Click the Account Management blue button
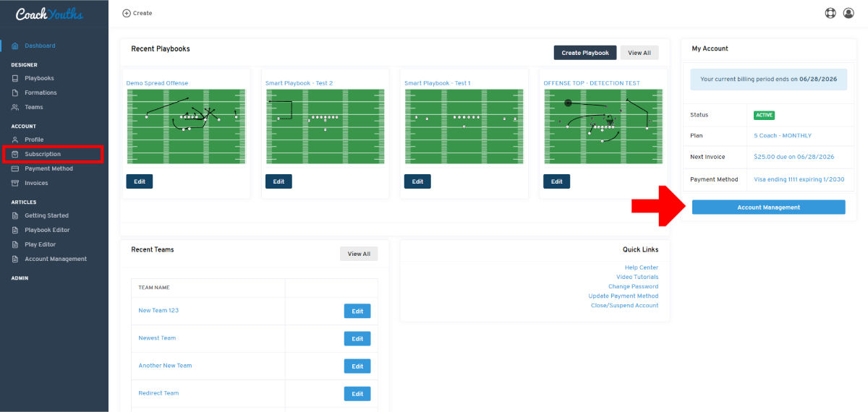868x412 pixels. click(x=768, y=207)
